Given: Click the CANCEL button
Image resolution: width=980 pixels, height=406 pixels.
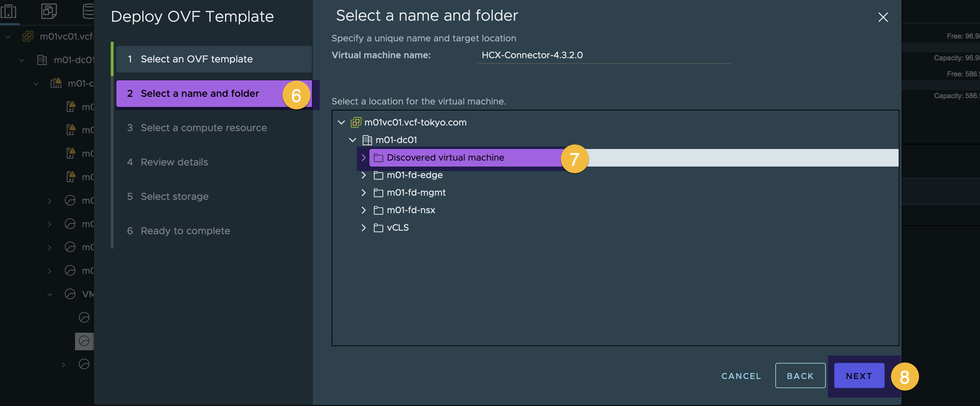Looking at the screenshot, I should [741, 376].
